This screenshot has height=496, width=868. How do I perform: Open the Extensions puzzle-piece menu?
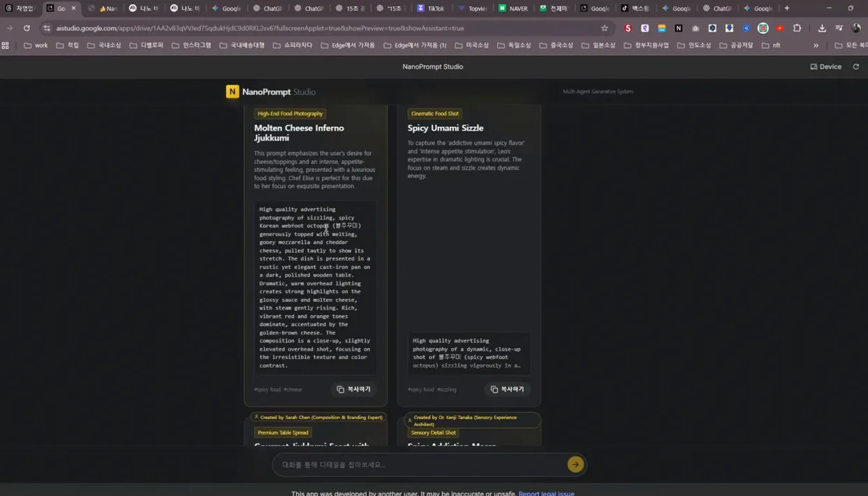point(797,29)
